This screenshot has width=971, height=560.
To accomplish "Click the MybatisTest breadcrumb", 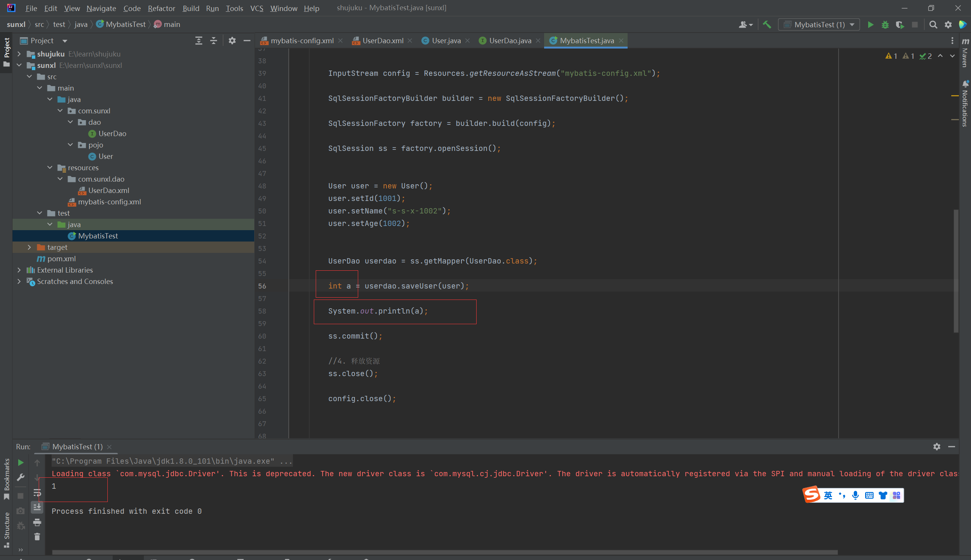I will coord(126,24).
